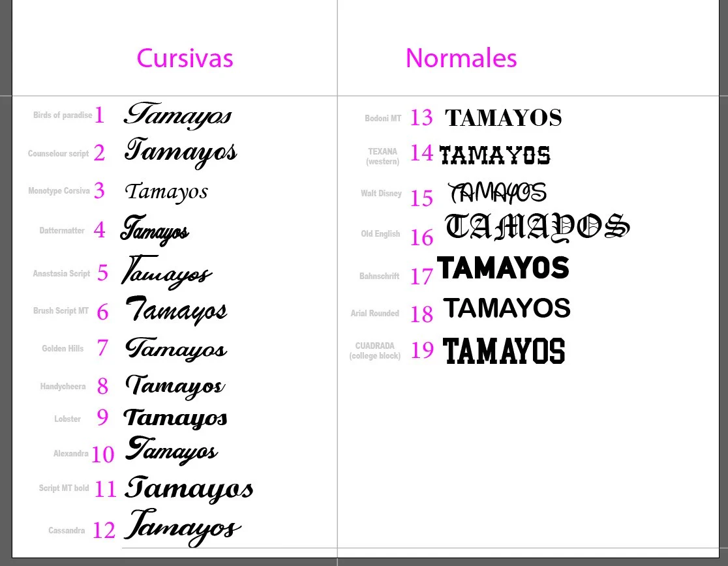Choose the Handycheera Tamayos sample
This screenshot has width=728, height=566.
pos(175,386)
